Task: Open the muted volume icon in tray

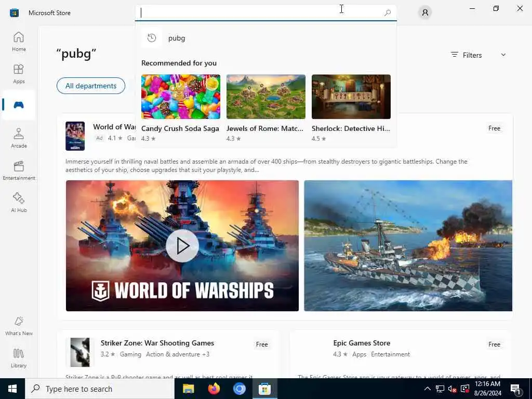Action: point(452,389)
